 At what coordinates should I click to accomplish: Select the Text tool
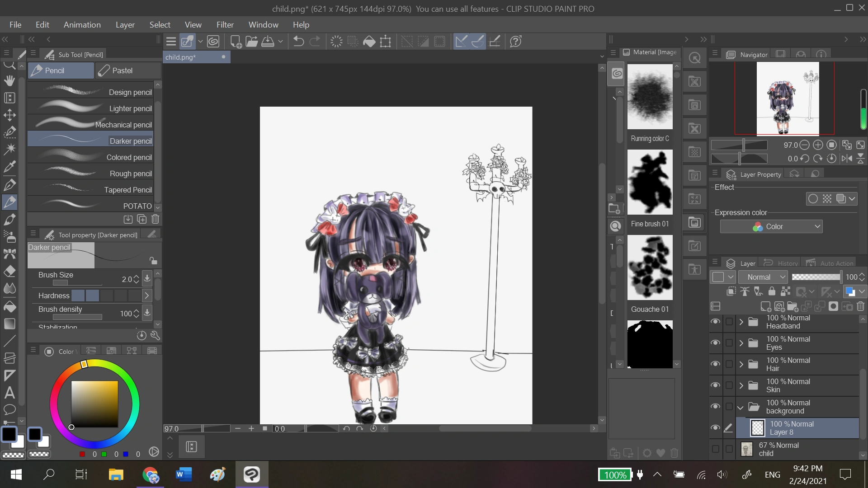(x=9, y=393)
